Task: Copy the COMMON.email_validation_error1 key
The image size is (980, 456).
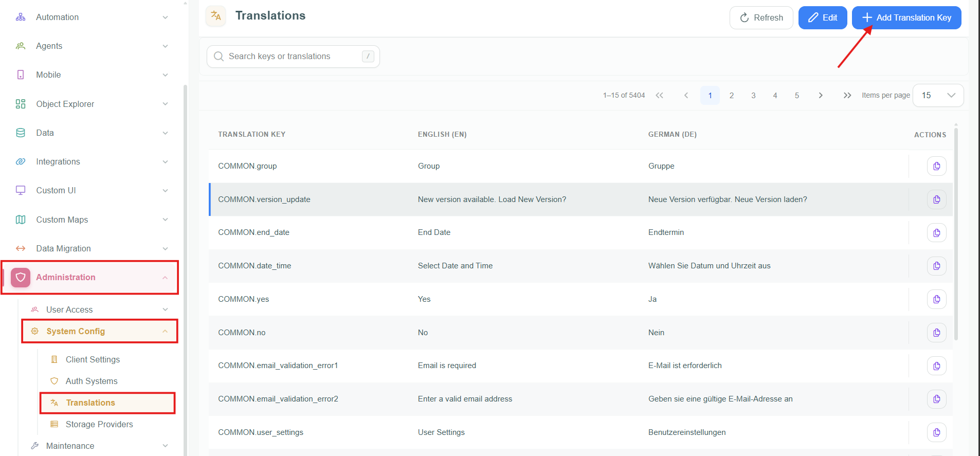Action: point(936,366)
